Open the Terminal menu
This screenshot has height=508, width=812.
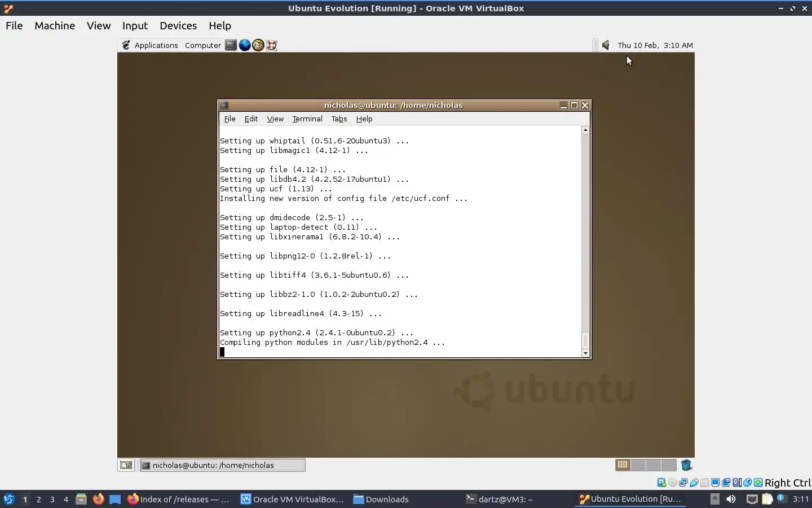tap(307, 119)
